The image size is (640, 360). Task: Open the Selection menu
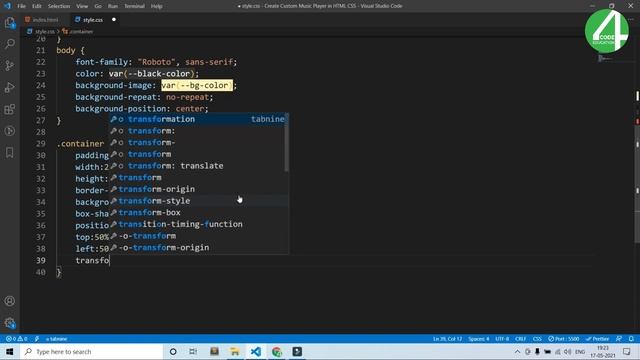tap(59, 6)
